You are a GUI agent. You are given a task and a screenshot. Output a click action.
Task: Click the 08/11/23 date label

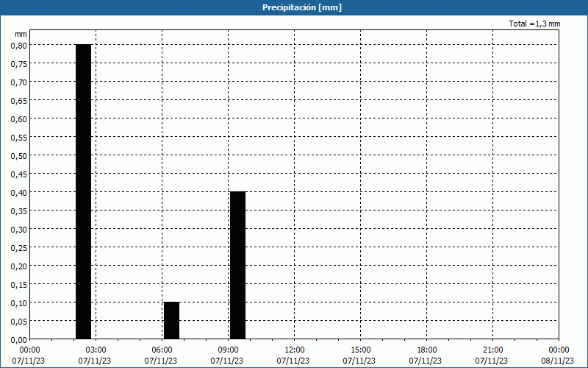pos(558,361)
